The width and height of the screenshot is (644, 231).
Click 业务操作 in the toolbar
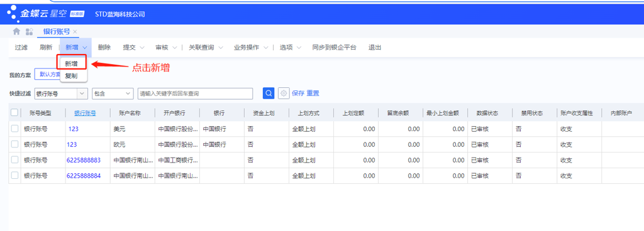247,48
